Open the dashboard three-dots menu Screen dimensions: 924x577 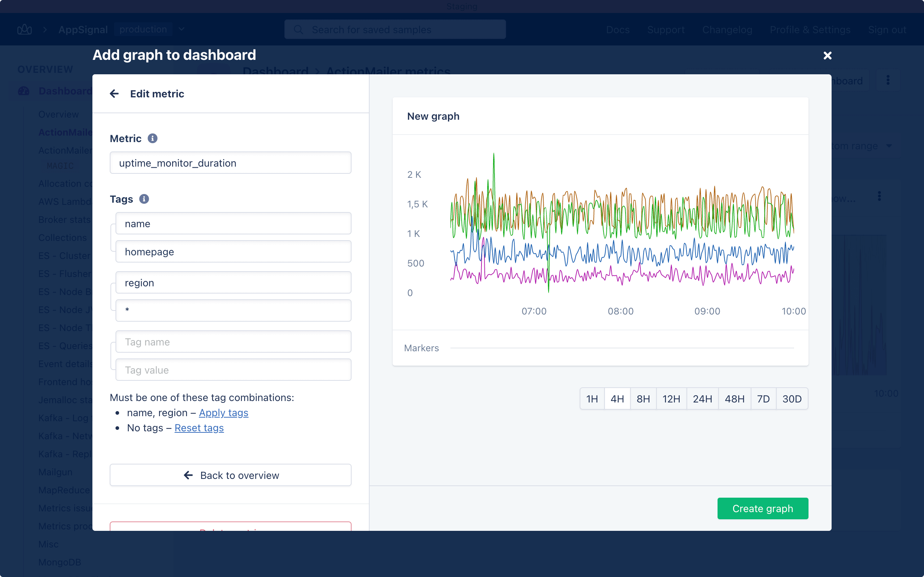[x=888, y=80]
